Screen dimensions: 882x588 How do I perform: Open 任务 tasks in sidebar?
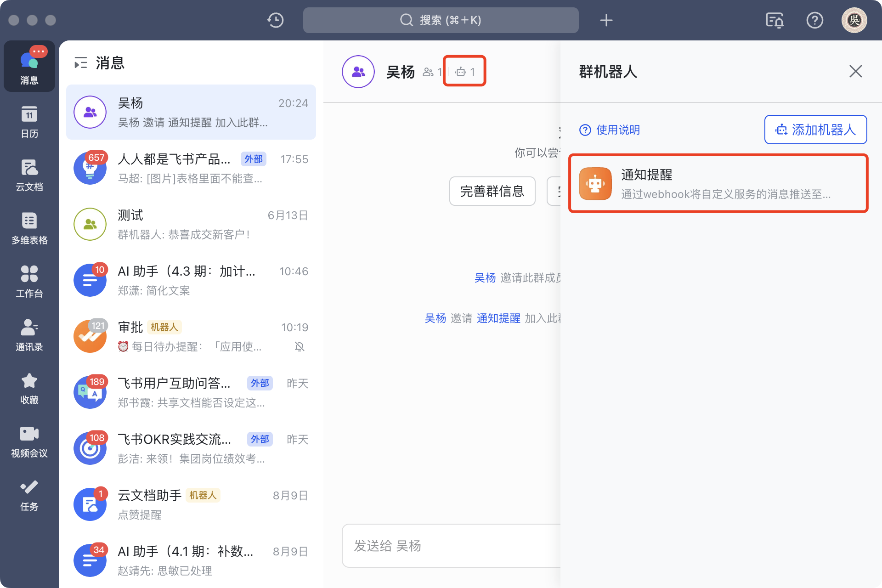point(29,494)
